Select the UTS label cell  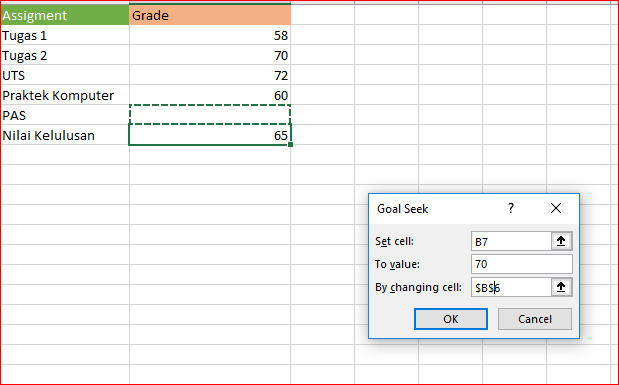coord(65,75)
